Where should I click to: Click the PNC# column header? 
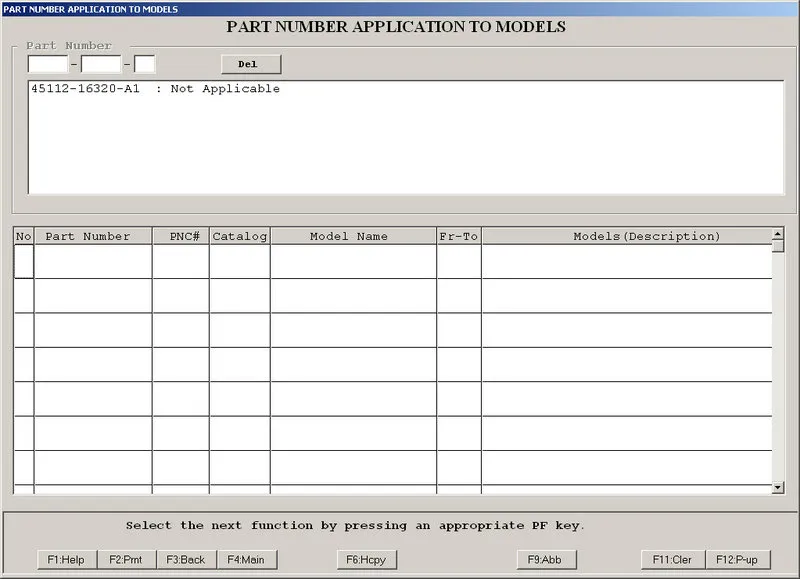pos(181,236)
